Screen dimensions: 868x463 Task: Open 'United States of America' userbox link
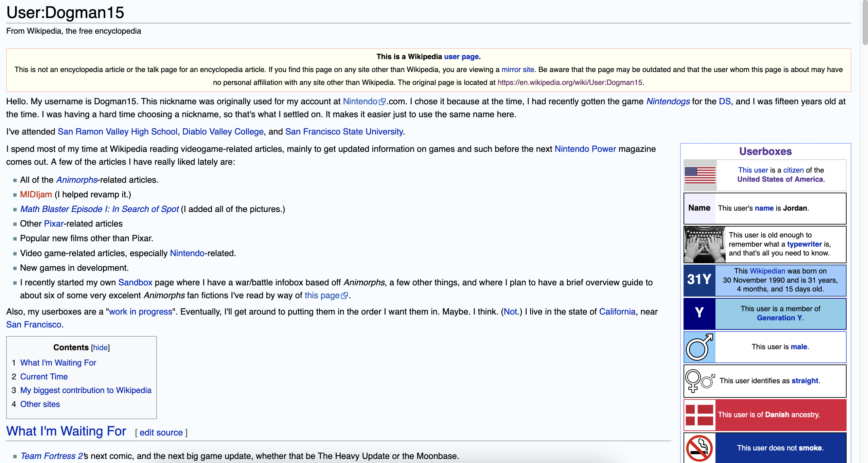780,179
